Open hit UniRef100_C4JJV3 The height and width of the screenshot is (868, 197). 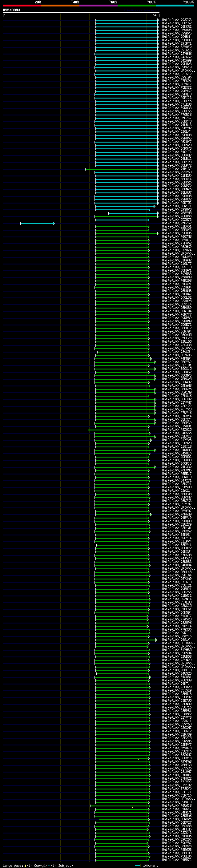click(176, 257)
